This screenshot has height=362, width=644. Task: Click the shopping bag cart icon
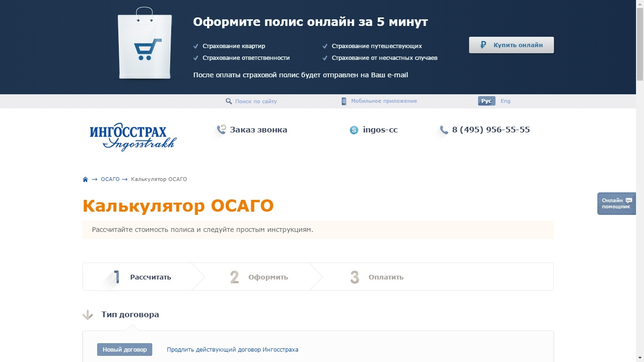point(145,43)
